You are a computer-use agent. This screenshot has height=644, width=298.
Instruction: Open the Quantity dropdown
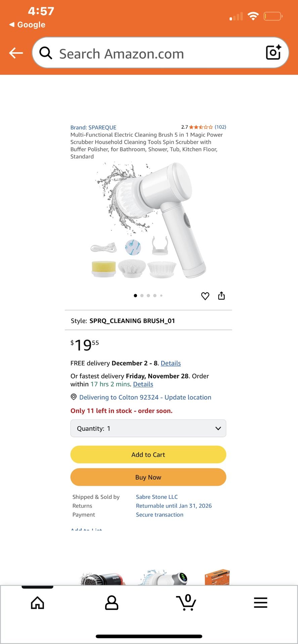148,428
